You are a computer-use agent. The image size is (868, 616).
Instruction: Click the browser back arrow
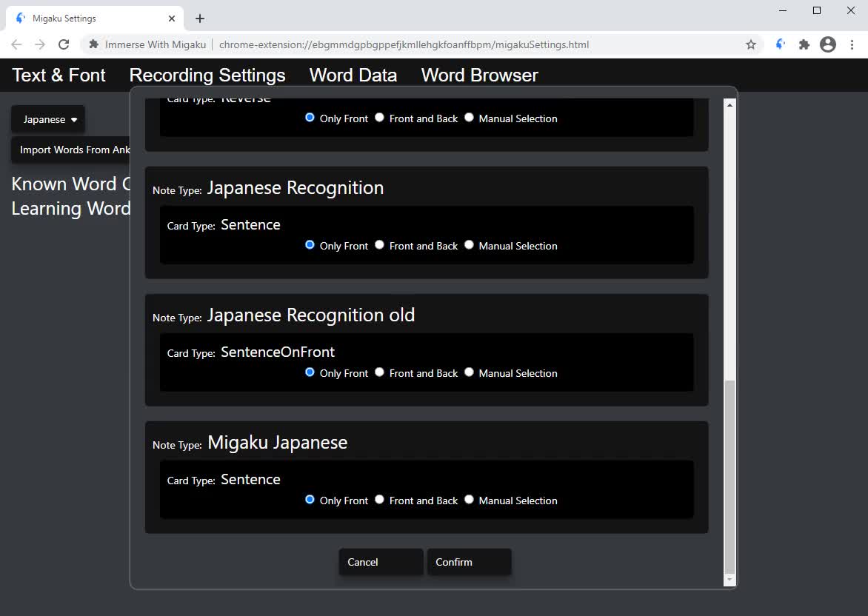click(x=16, y=44)
